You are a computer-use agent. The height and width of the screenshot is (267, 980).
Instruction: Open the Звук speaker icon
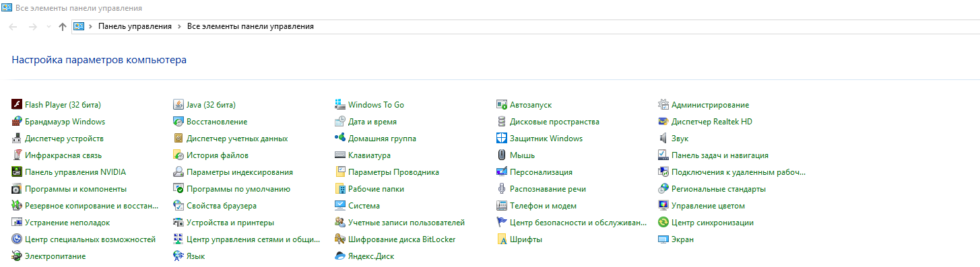click(x=663, y=138)
